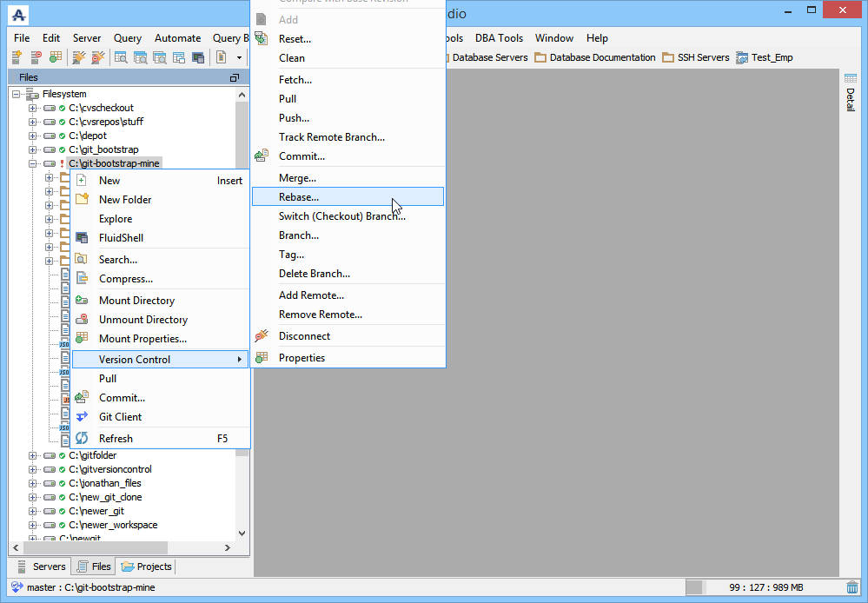Expand the C:\cvsrepos\stuff node
The width and height of the screenshot is (868, 603).
(x=33, y=122)
